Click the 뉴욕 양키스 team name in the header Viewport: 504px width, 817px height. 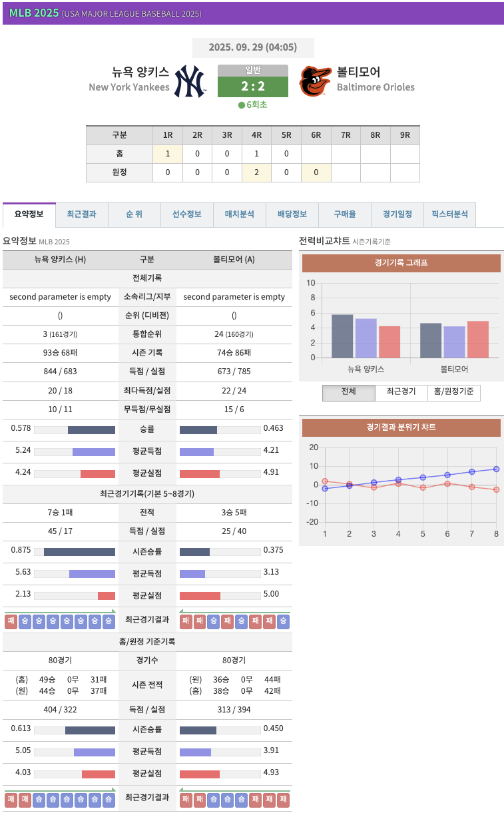[x=140, y=72]
